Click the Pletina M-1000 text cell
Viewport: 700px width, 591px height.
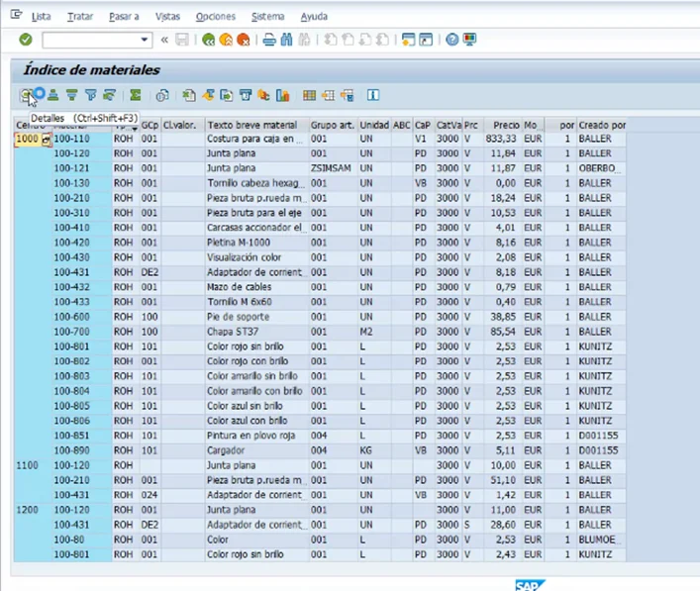pyautogui.click(x=256, y=243)
